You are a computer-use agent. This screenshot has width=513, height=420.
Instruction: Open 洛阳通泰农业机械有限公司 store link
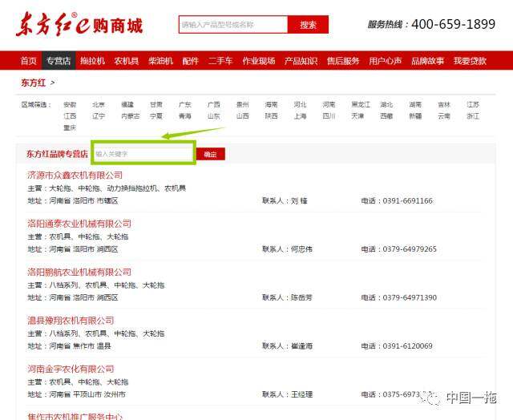[79, 224]
